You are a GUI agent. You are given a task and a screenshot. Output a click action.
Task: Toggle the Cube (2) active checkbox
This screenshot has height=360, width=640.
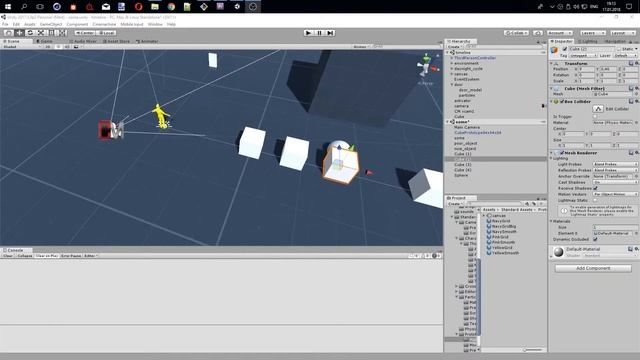point(565,49)
